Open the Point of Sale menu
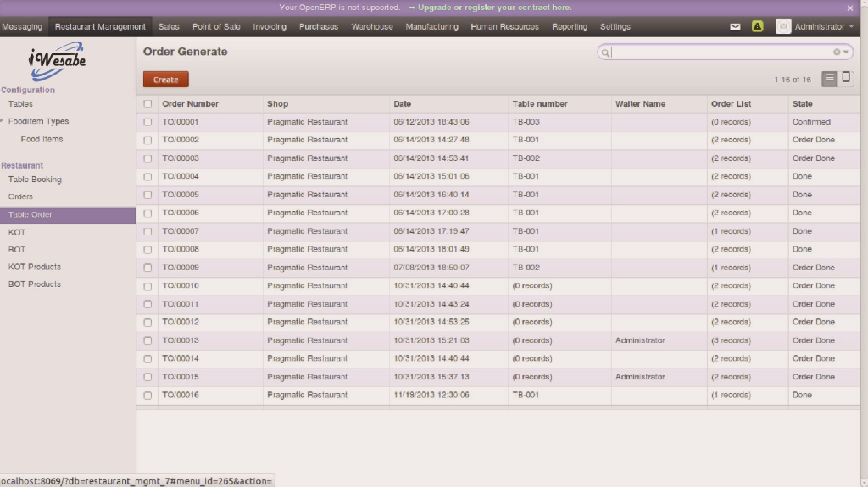 (216, 27)
